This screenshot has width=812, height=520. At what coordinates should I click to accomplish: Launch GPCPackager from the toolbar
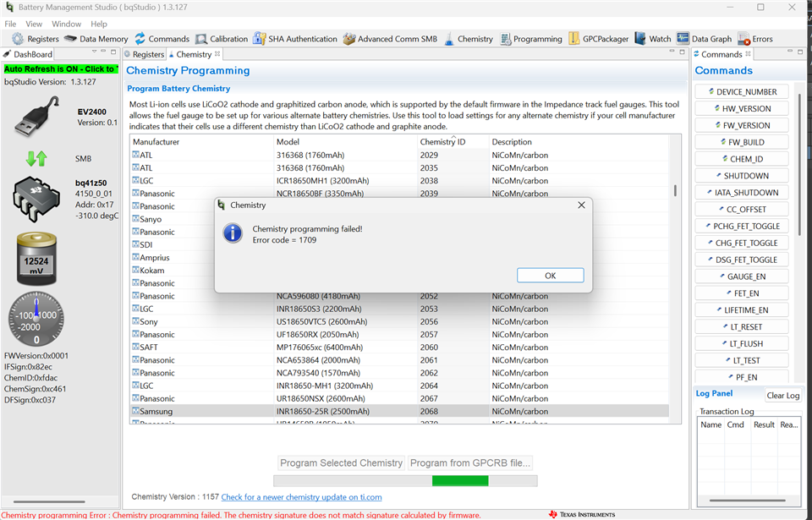pyautogui.click(x=598, y=39)
